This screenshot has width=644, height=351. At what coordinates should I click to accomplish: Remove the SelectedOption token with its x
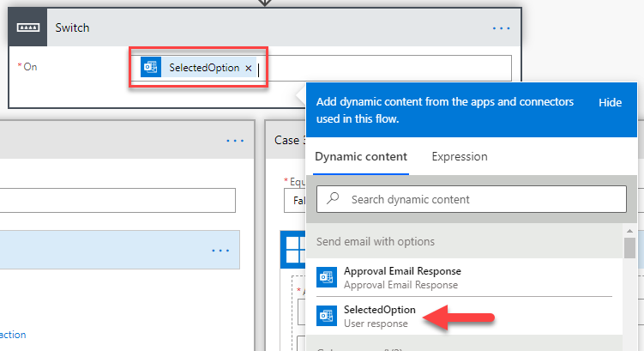click(249, 69)
